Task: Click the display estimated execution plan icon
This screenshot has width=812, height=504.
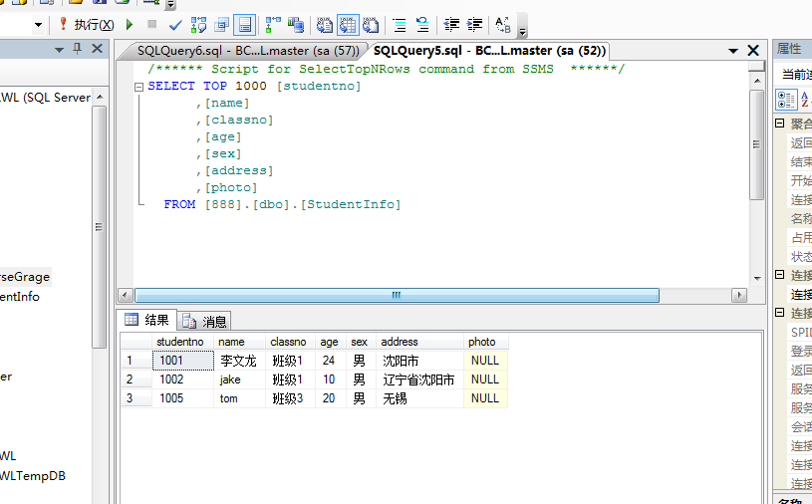Action: [199, 24]
